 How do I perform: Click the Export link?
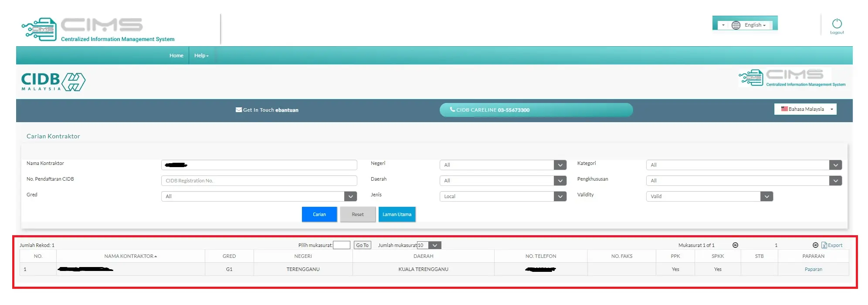[835, 245]
